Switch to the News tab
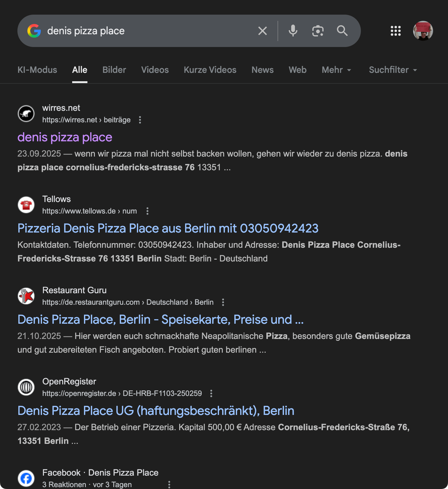 (x=263, y=70)
